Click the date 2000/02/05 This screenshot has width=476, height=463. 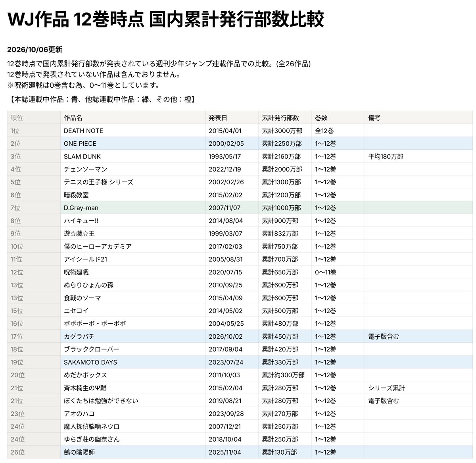226,143
